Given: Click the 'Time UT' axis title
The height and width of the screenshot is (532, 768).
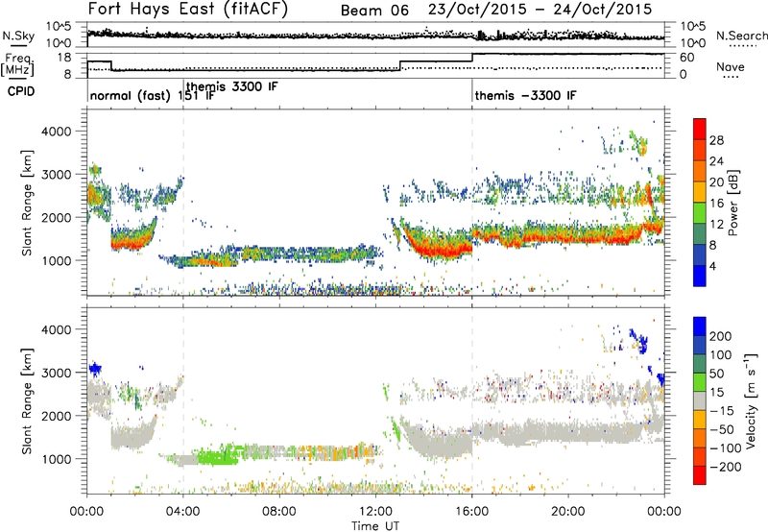Looking at the screenshot, I should pos(375,525).
